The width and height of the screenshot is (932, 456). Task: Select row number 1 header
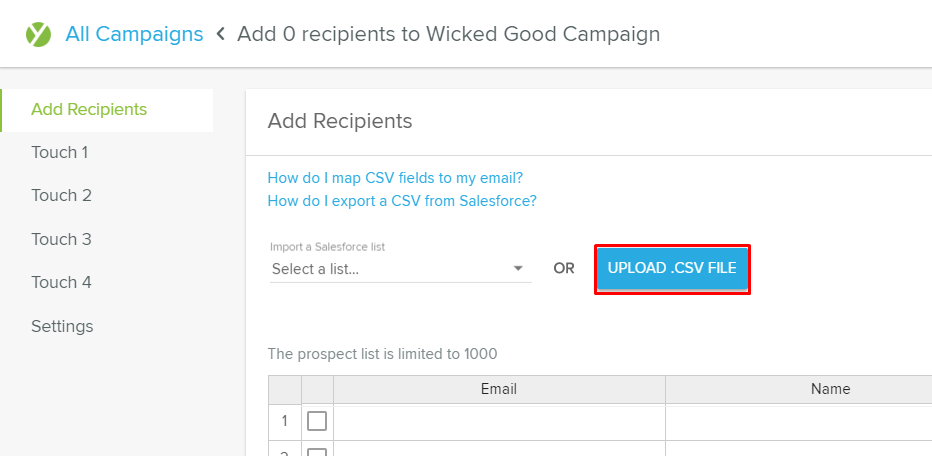(284, 421)
